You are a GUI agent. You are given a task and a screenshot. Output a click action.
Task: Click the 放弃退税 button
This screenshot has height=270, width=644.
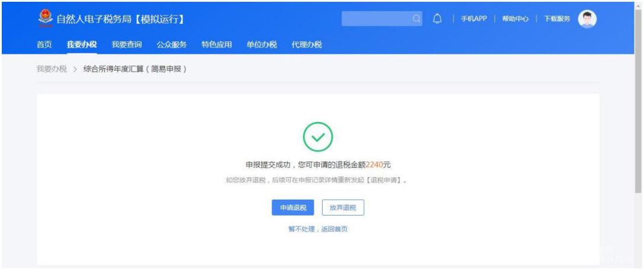point(343,208)
